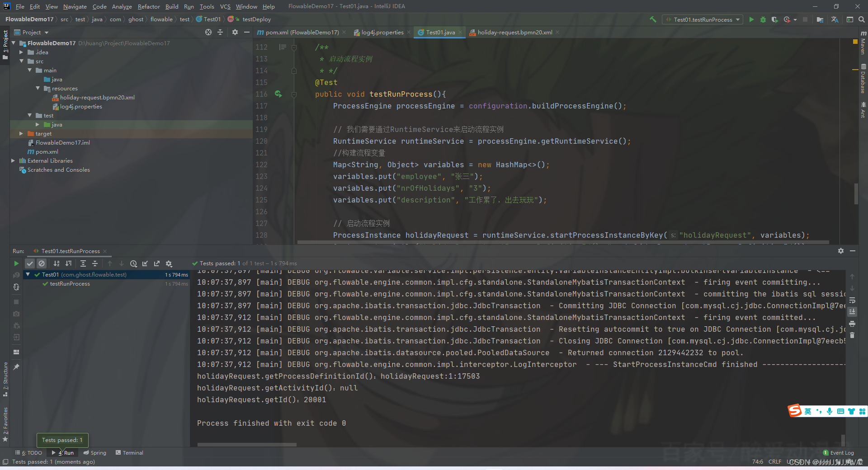Image resolution: width=868 pixels, height=470 pixels.
Task: Open the Terminal tool window
Action: (129, 452)
